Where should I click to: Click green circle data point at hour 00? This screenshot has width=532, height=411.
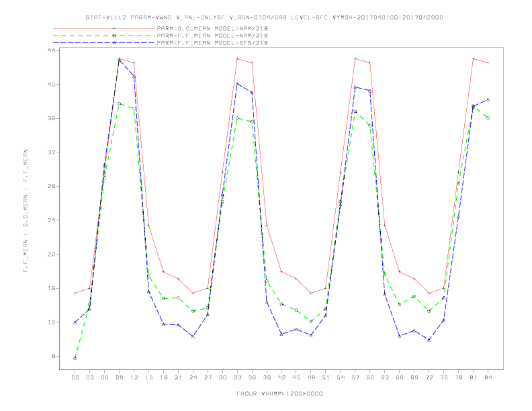75,359
